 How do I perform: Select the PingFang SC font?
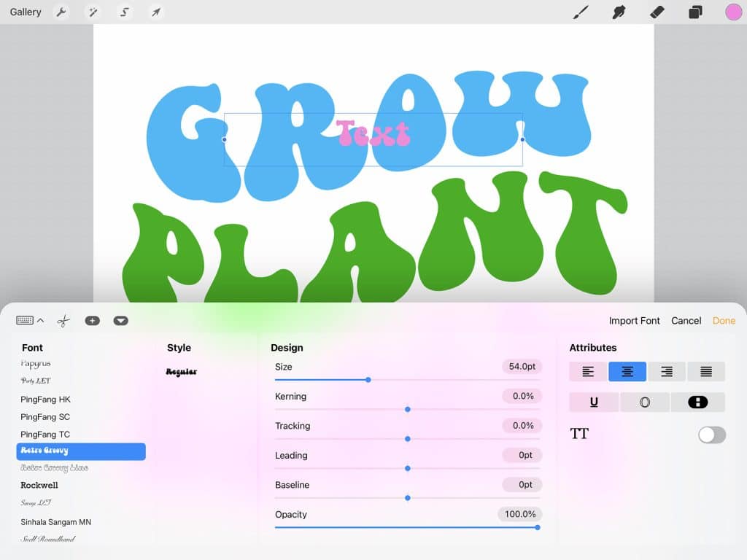[x=45, y=417]
